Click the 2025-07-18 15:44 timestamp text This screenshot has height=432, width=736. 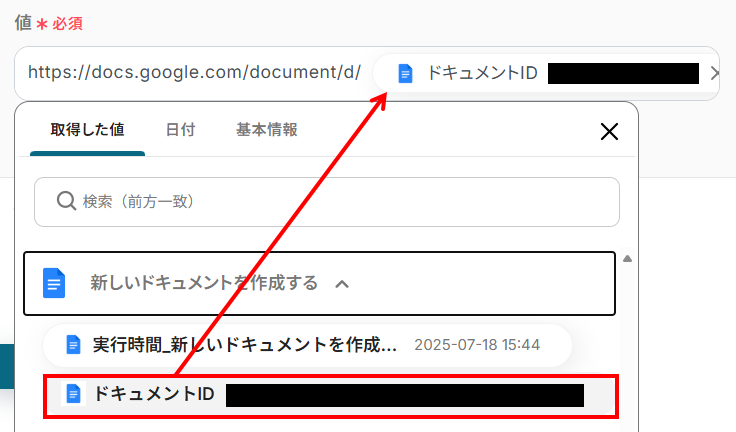pyautogui.click(x=477, y=345)
